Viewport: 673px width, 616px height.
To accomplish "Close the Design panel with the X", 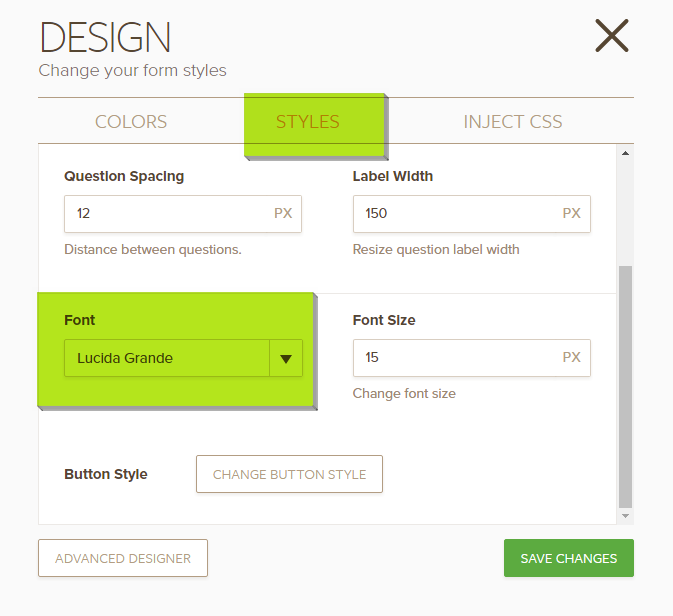I will [x=611, y=36].
